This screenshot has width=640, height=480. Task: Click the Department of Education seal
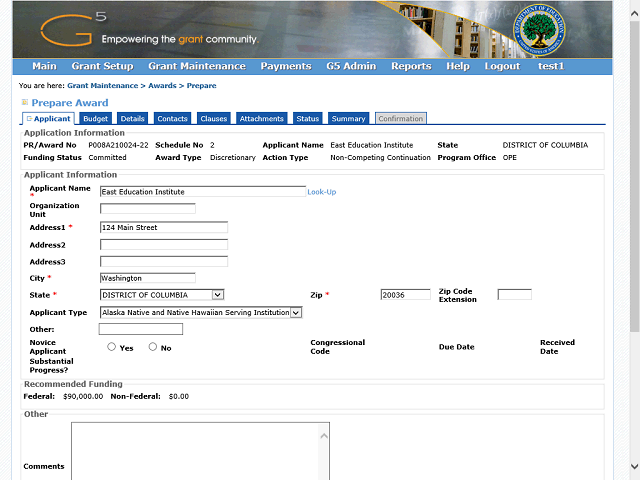[x=539, y=30]
